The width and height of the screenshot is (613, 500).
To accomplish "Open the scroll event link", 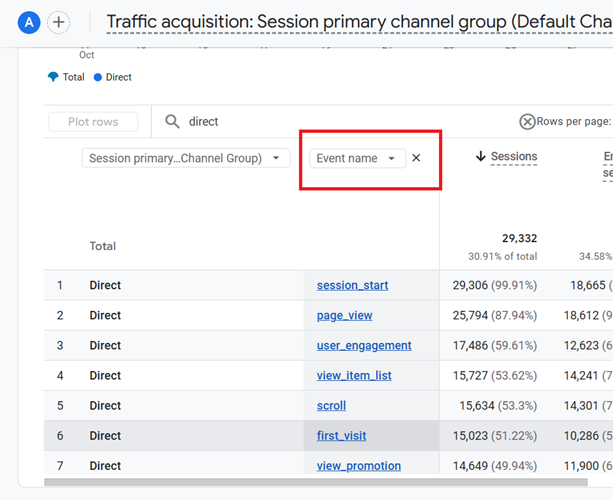I will tap(331, 406).
